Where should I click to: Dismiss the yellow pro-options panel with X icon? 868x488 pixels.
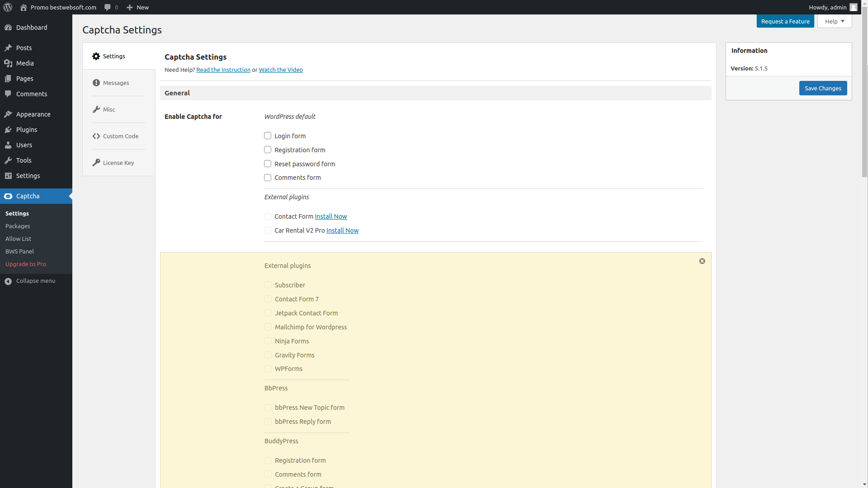(702, 261)
